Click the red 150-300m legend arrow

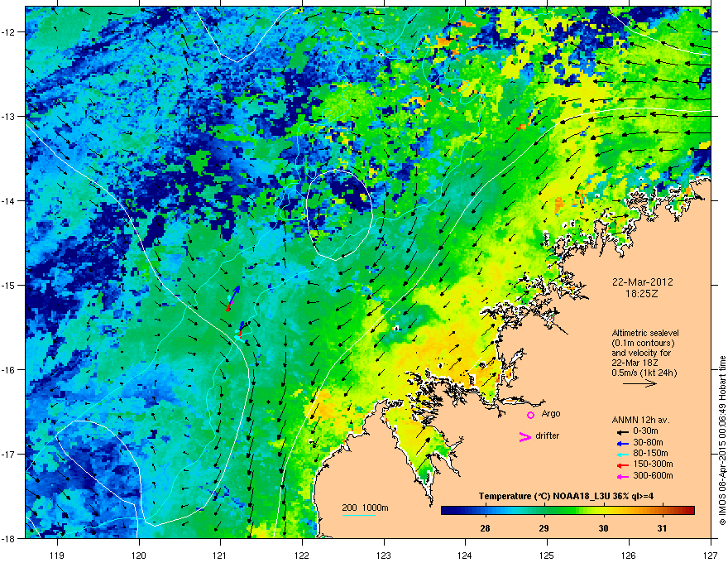pos(623,465)
